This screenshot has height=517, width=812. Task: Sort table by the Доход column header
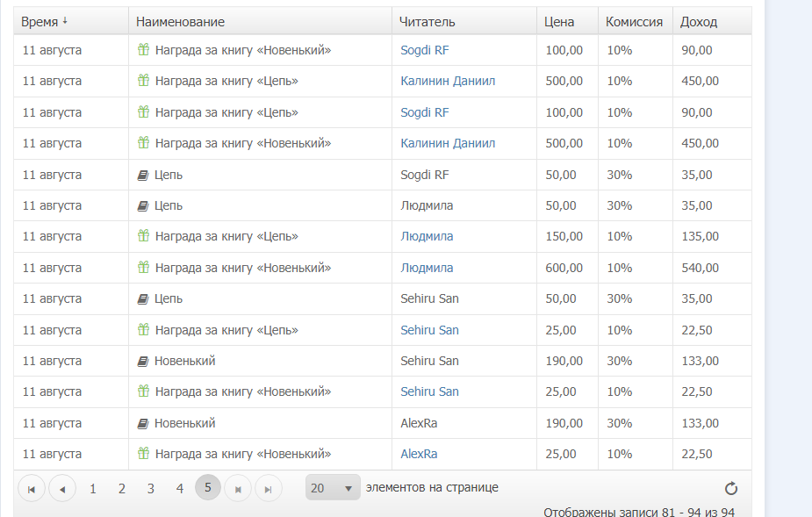(x=699, y=21)
